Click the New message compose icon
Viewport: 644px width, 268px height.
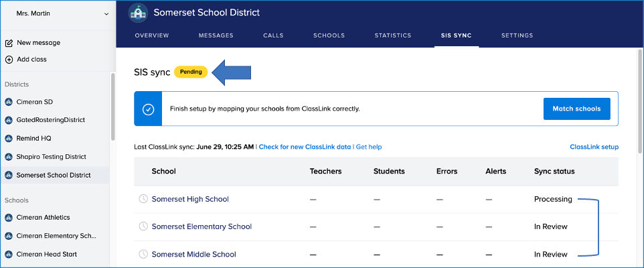click(9, 43)
